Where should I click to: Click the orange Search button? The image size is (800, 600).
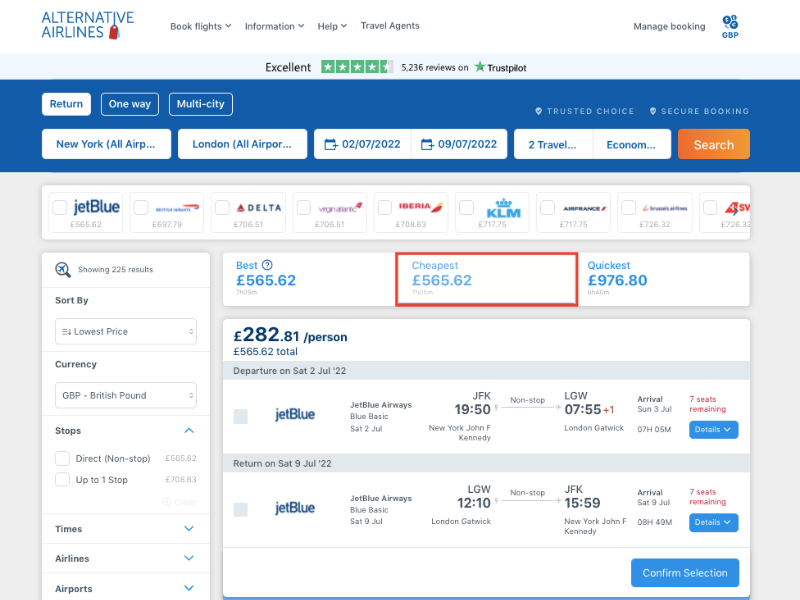714,144
